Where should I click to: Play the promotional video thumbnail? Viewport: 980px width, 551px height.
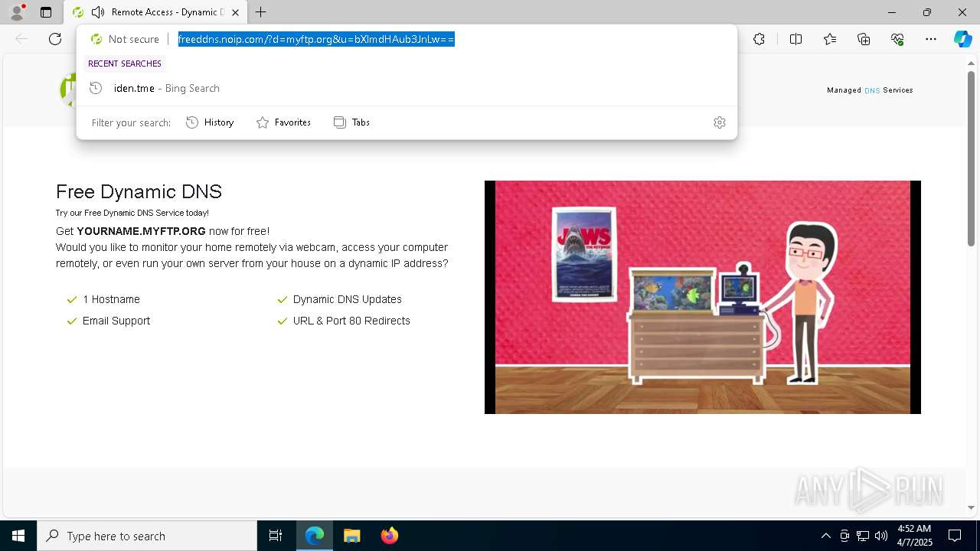tap(702, 297)
